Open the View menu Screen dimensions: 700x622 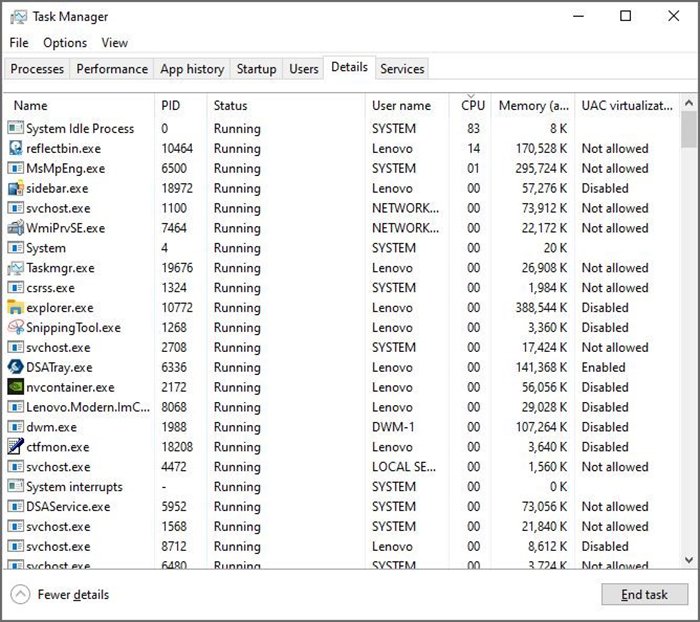(115, 43)
